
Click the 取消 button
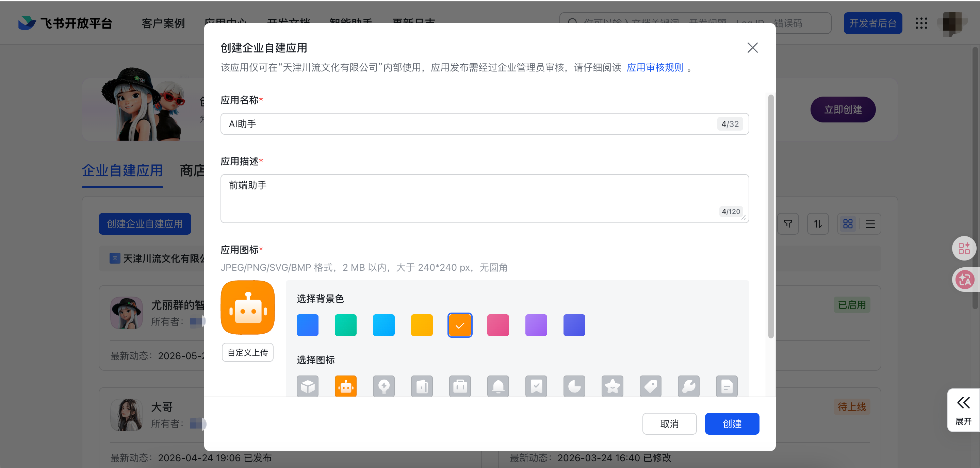(x=669, y=423)
